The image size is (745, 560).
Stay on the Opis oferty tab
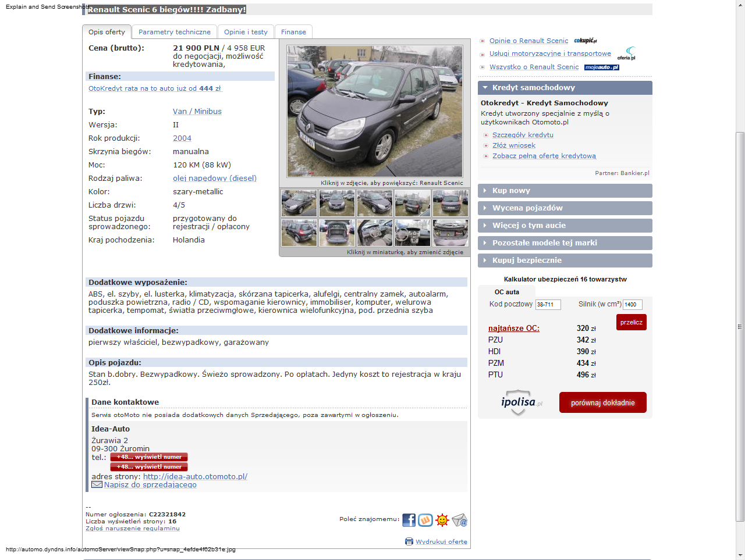[107, 32]
